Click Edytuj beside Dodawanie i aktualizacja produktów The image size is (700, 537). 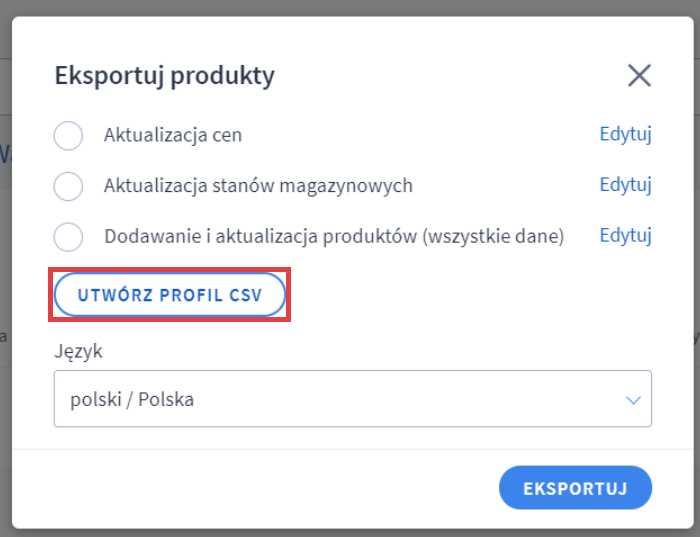tap(625, 236)
